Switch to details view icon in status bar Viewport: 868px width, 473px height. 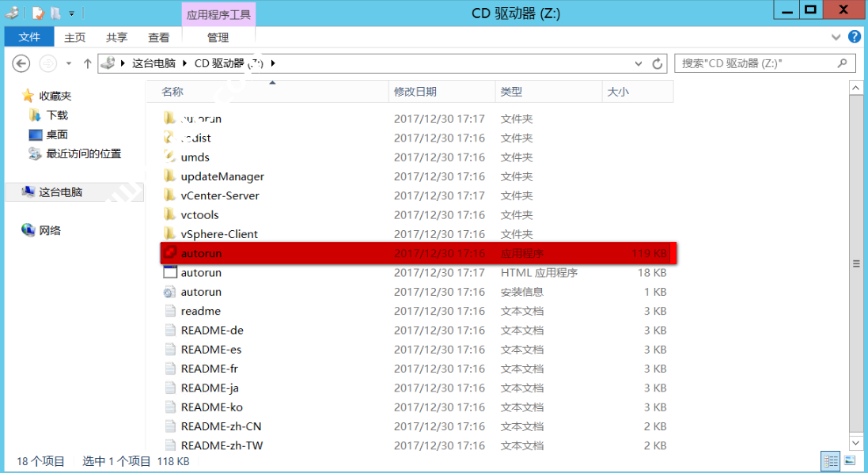[x=831, y=461]
